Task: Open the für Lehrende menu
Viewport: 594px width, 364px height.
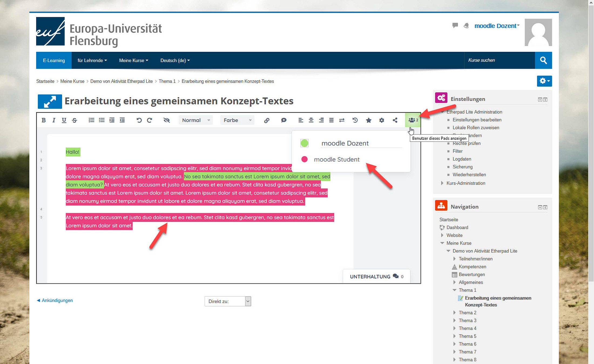Action: tap(92, 60)
